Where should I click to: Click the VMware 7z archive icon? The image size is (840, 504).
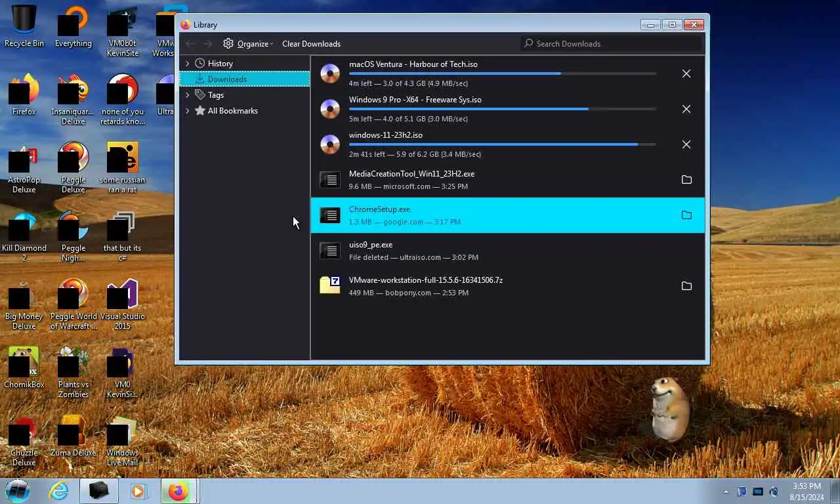click(x=330, y=285)
